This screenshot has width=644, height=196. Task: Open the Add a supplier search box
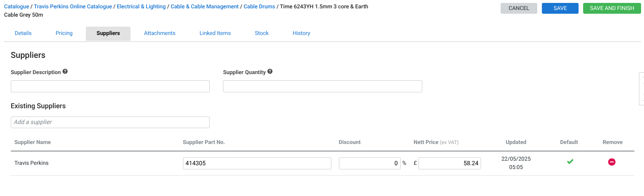coord(110,122)
